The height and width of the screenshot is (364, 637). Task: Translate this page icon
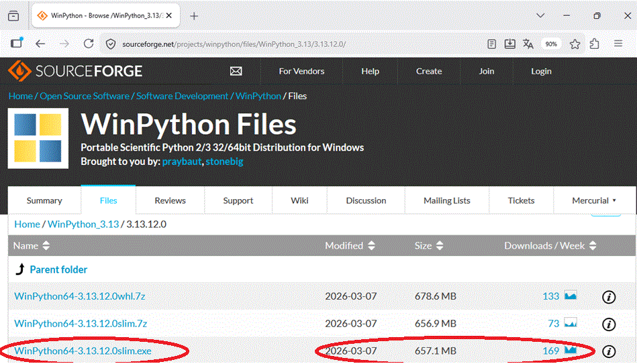(528, 44)
